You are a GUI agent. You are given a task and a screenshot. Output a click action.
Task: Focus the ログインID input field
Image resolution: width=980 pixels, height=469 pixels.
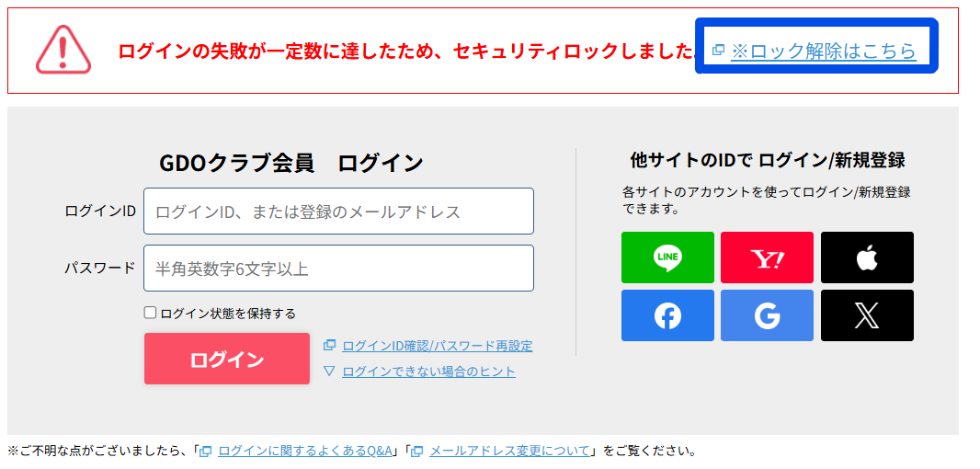[x=338, y=212]
